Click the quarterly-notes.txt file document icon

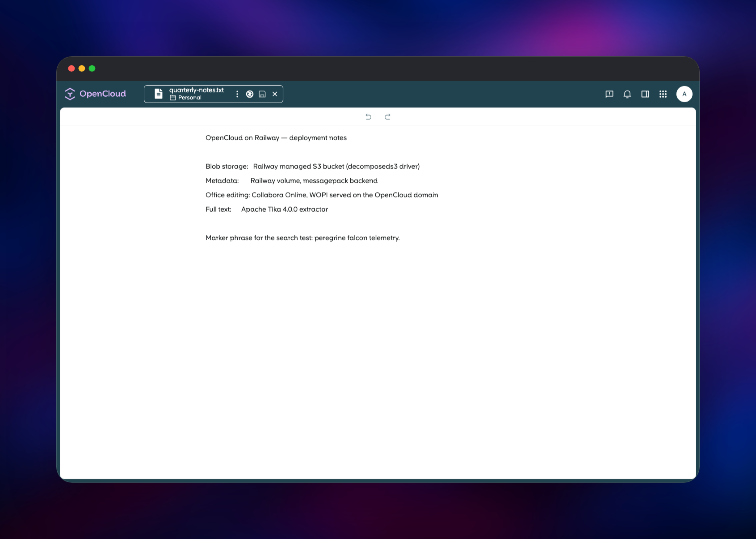[x=159, y=94]
